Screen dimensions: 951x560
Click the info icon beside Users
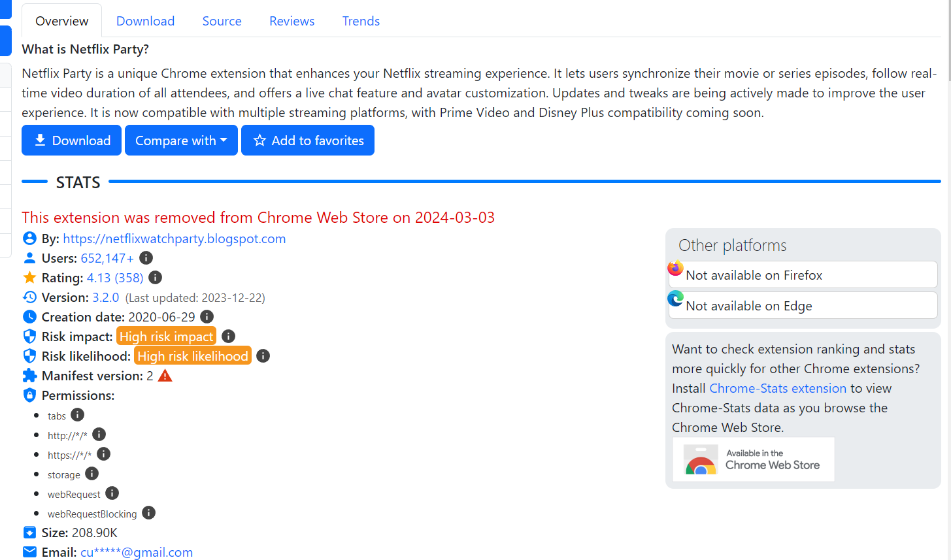pos(146,258)
